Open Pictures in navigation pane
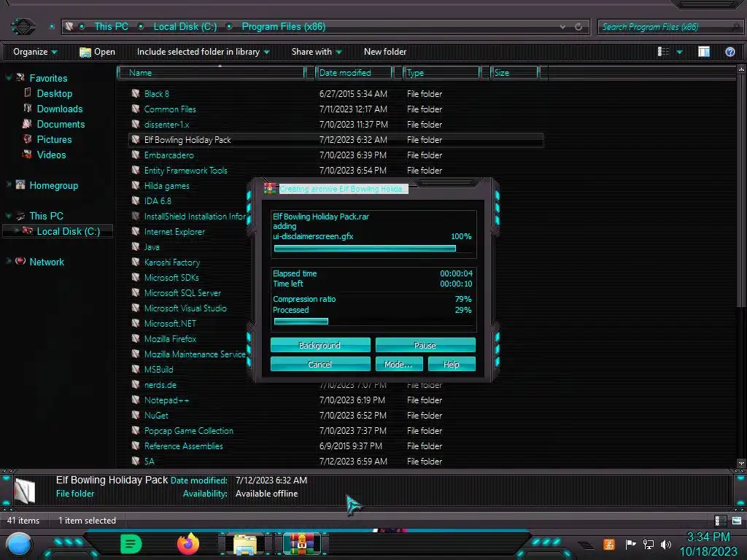747x560 pixels. click(54, 139)
